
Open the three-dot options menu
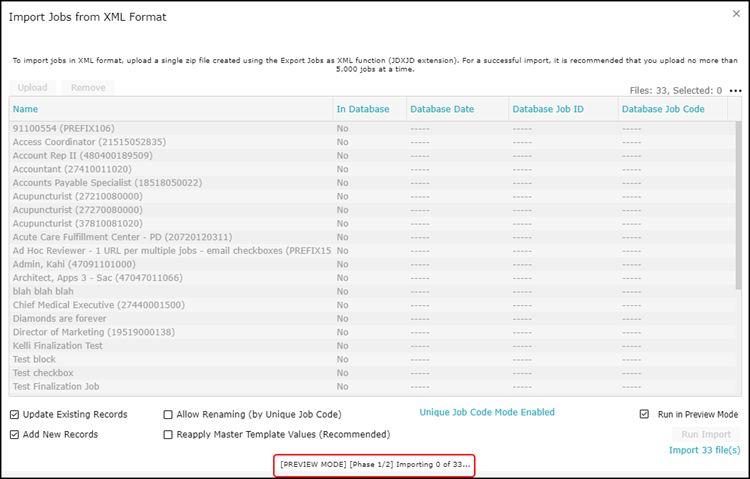(x=736, y=91)
